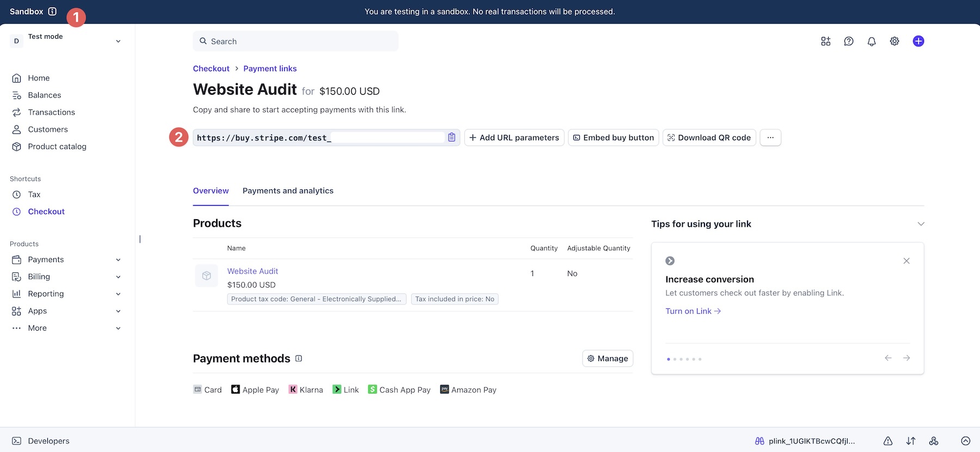980x452 pixels.
Task: Click the Payment methods info icon
Action: tap(299, 358)
